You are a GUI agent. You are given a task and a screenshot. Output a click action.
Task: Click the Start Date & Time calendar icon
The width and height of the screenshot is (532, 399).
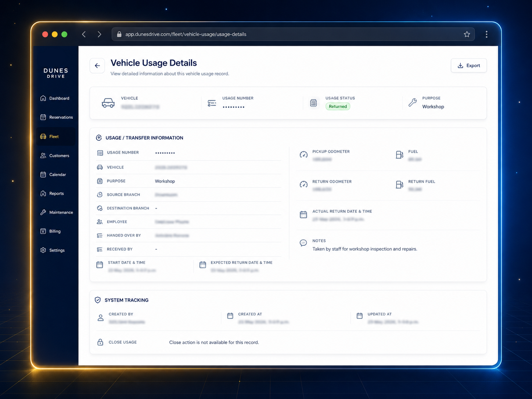coord(100,265)
